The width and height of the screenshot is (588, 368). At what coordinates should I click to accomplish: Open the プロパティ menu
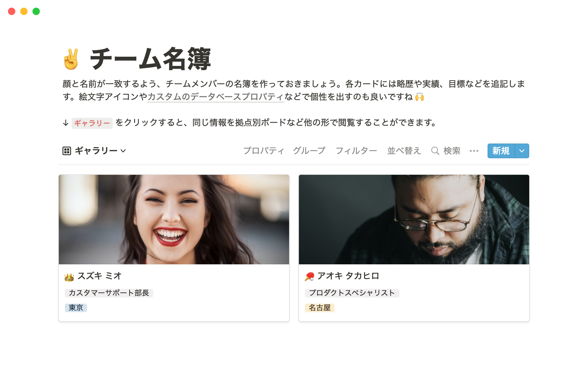(x=264, y=151)
